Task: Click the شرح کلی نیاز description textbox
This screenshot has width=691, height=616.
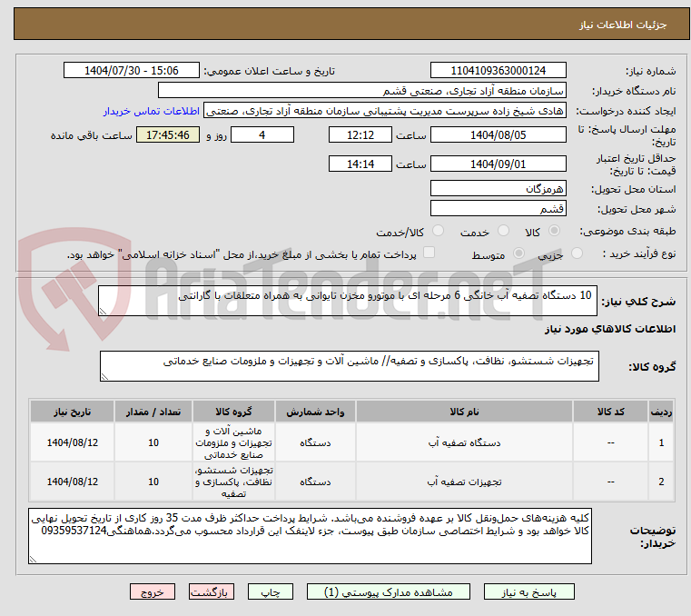Action: pos(348,301)
